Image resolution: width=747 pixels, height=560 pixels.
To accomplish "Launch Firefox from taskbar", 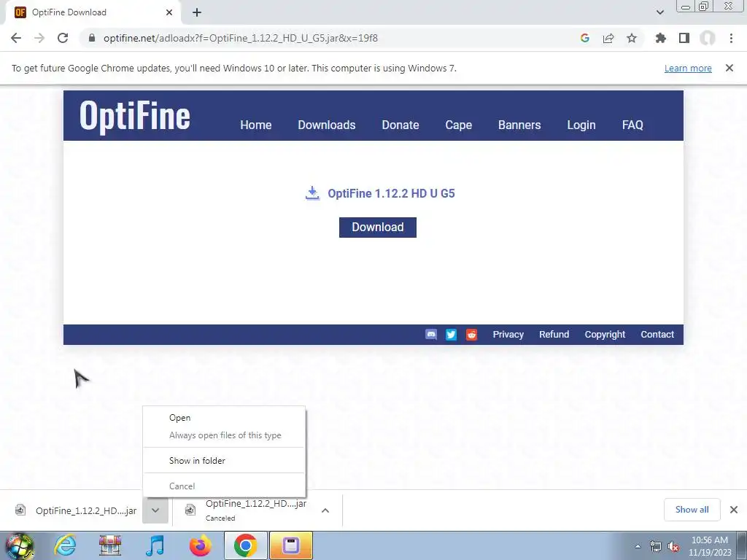I will 200,545.
